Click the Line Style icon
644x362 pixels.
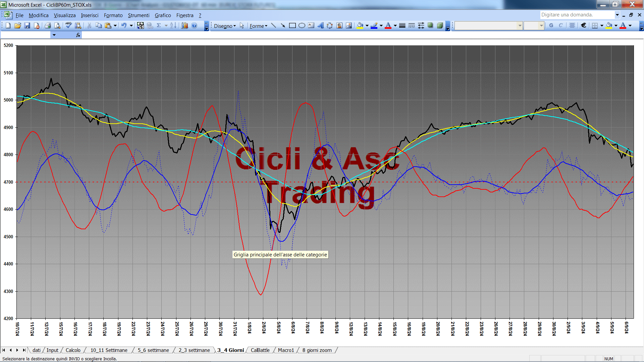tap(402, 25)
